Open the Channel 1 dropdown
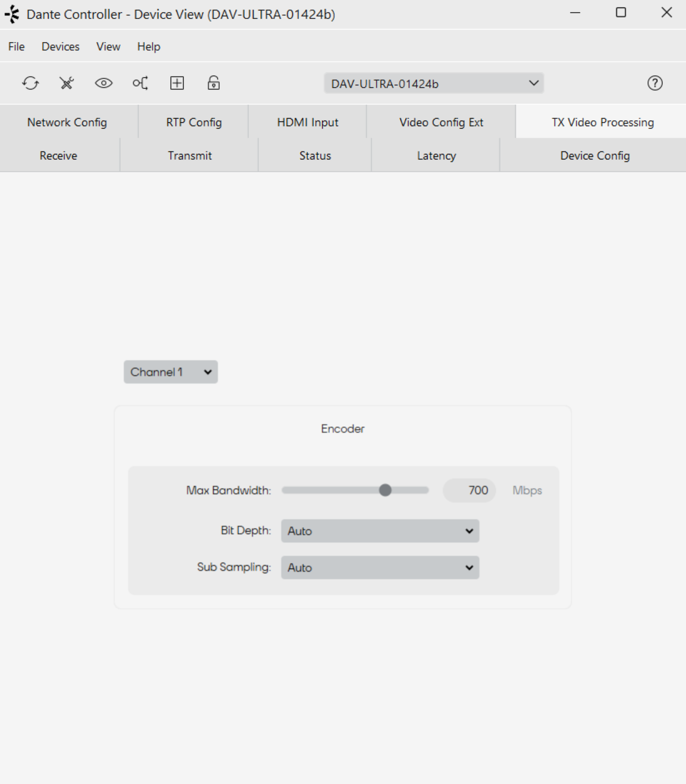Screen dimensions: 686x784 (x=171, y=372)
